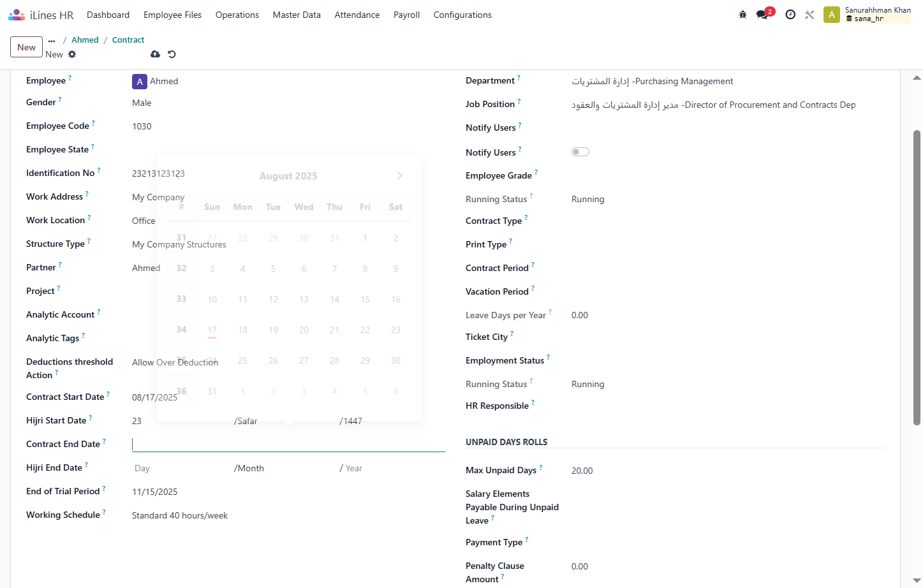The image size is (923, 588).
Task: Click the vertical scrollbar of the form
Action: coord(917,277)
